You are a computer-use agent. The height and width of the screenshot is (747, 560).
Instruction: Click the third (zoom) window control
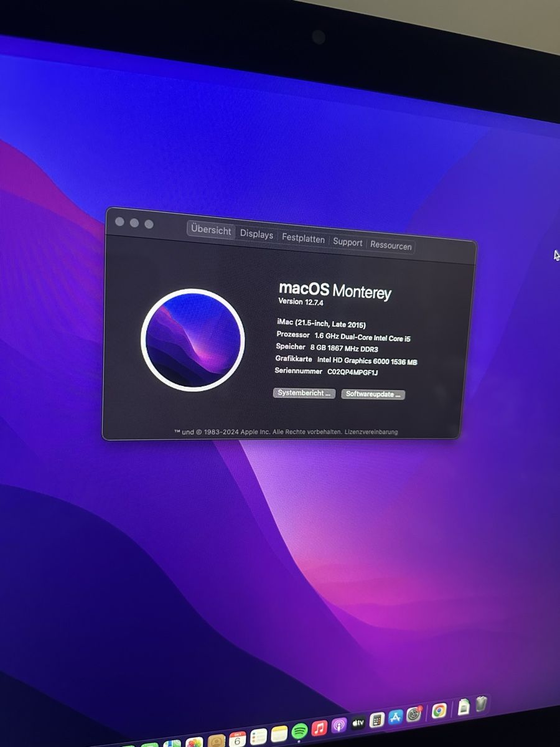(149, 224)
